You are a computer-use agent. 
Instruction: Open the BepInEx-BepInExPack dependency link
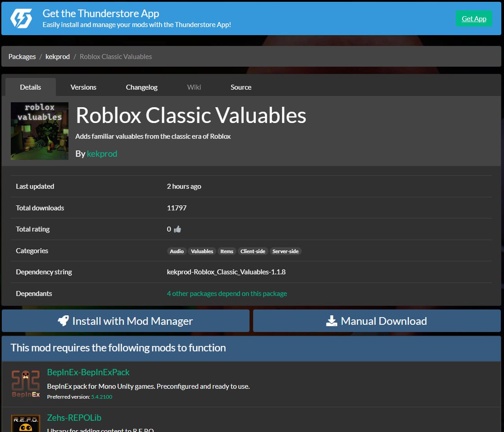coord(88,372)
